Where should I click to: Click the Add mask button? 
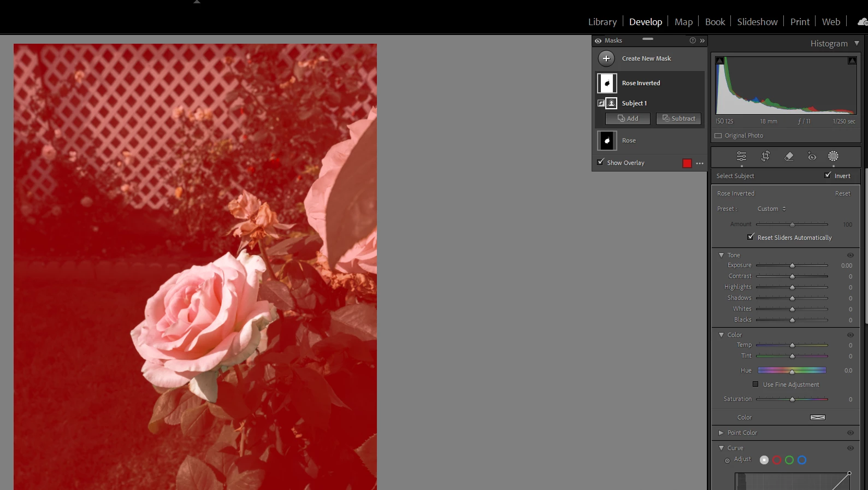point(628,119)
